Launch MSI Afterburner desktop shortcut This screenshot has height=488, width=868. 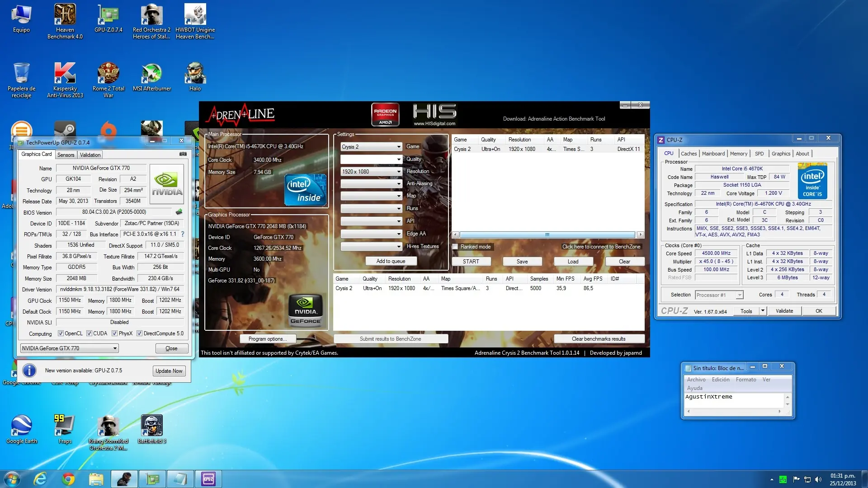point(151,77)
